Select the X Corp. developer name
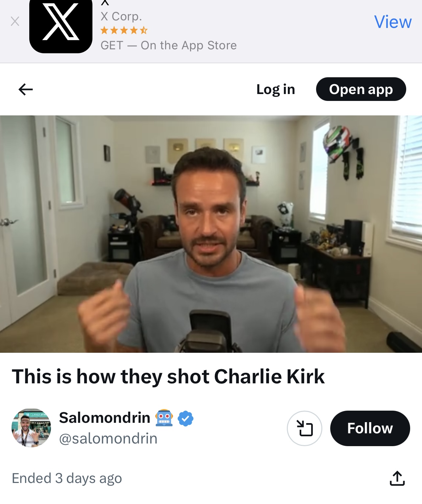Screen dimensions: 422x504 [x=121, y=16]
